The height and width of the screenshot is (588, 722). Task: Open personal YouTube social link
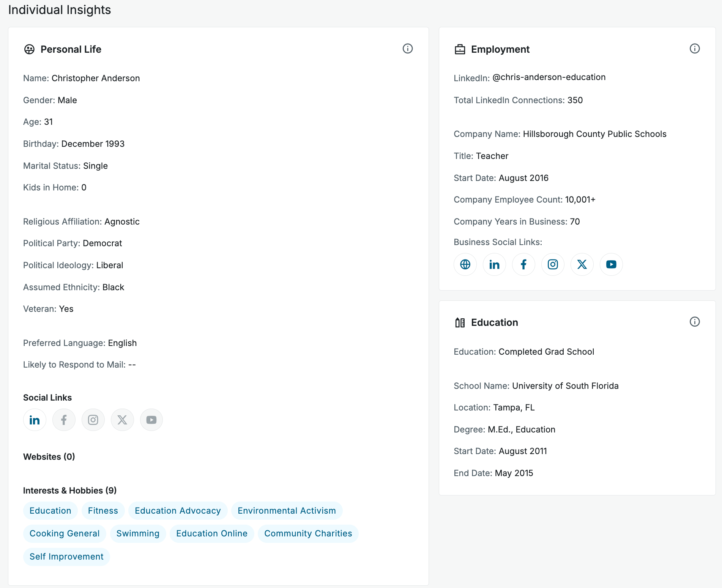(151, 420)
